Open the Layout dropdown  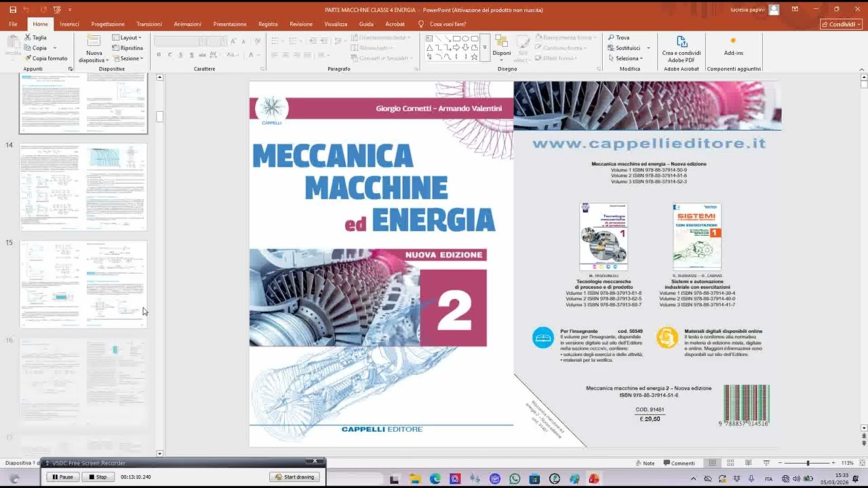tap(127, 37)
